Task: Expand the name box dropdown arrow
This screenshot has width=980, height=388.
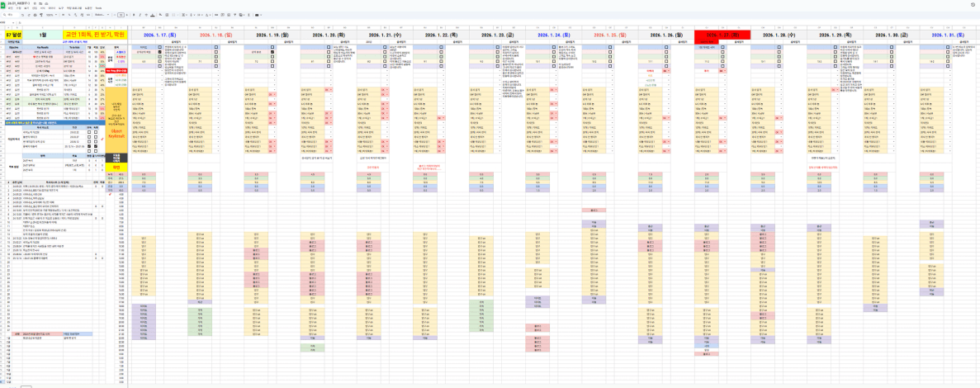Action: point(13,22)
